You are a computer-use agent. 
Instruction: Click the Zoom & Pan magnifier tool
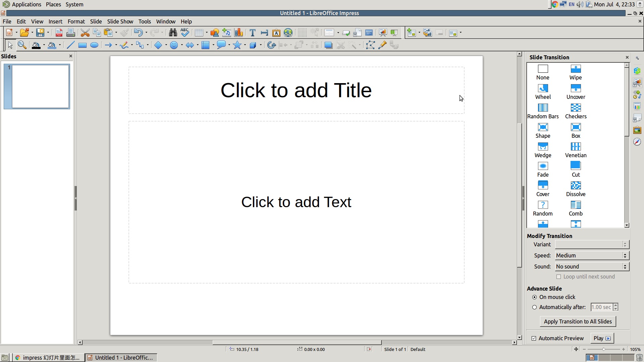[22, 45]
